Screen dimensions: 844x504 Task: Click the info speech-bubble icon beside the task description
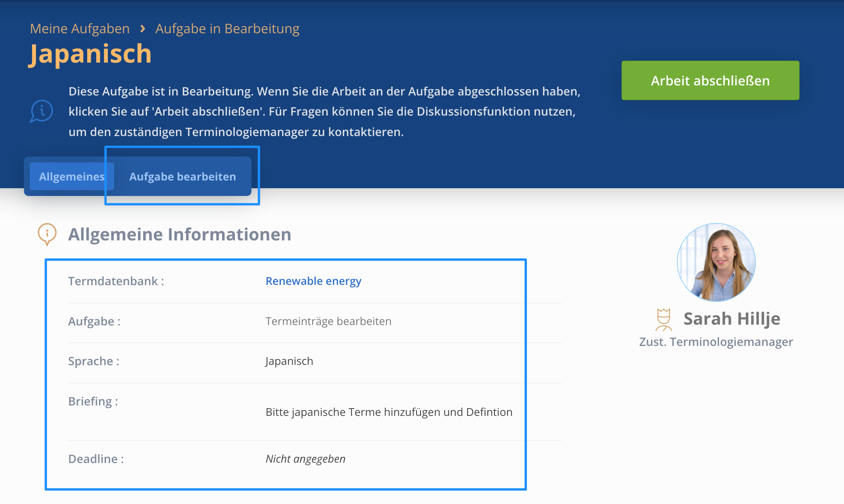41,111
